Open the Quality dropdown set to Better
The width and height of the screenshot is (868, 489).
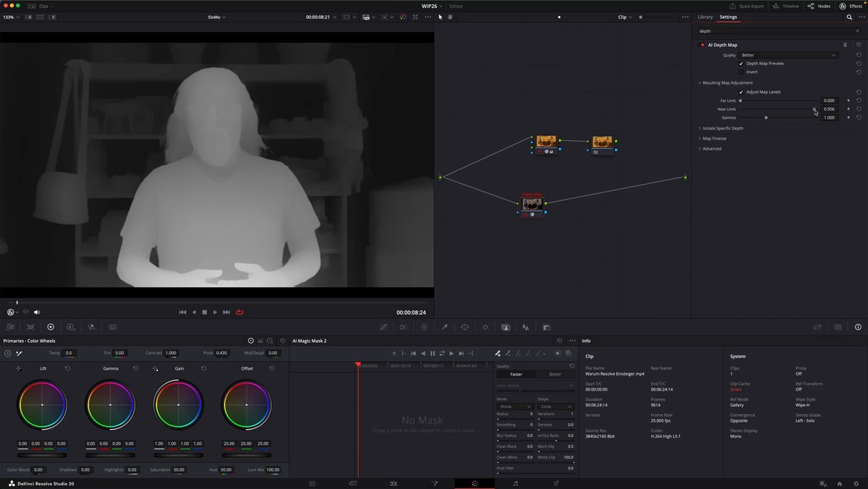788,55
